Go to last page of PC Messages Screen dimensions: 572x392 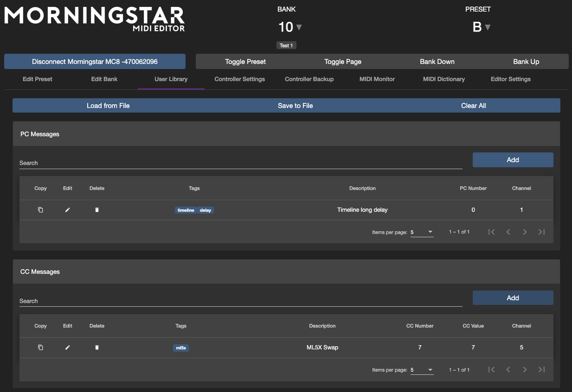click(x=541, y=232)
